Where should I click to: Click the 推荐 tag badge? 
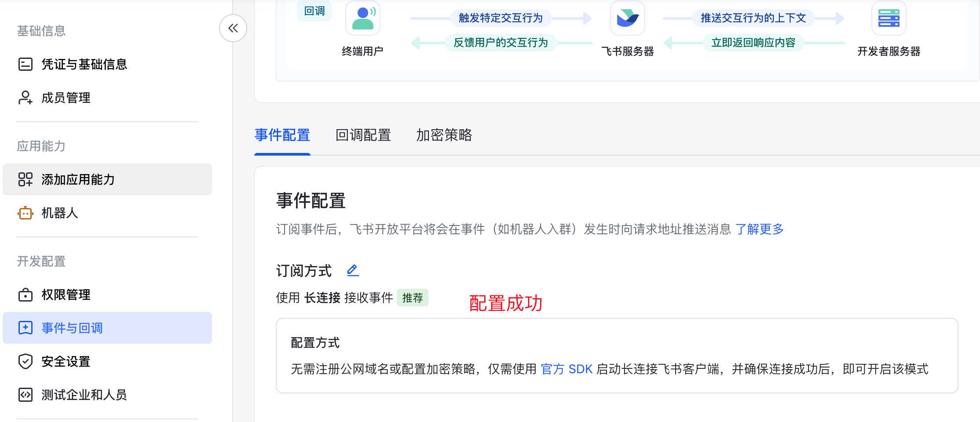412,298
